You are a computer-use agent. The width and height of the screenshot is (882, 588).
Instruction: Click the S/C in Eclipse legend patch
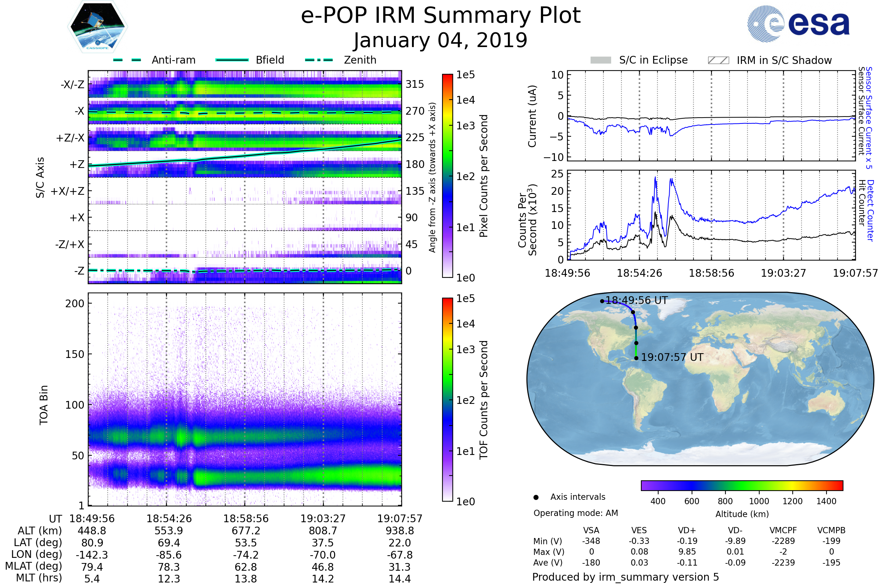pos(600,60)
